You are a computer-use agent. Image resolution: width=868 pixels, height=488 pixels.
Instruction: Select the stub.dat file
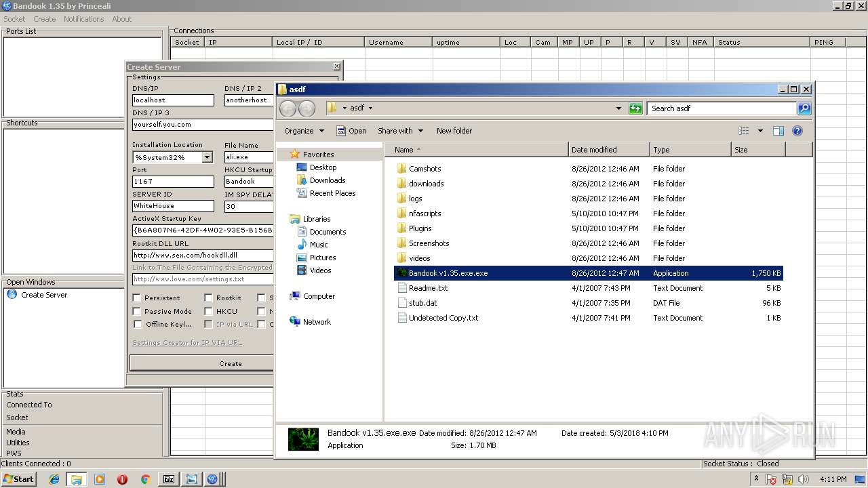tap(422, 303)
